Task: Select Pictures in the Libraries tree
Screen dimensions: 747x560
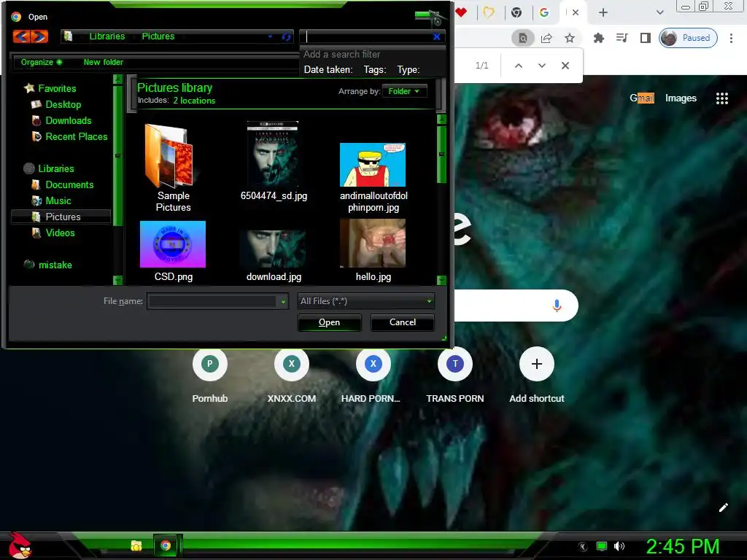Action: (61, 217)
